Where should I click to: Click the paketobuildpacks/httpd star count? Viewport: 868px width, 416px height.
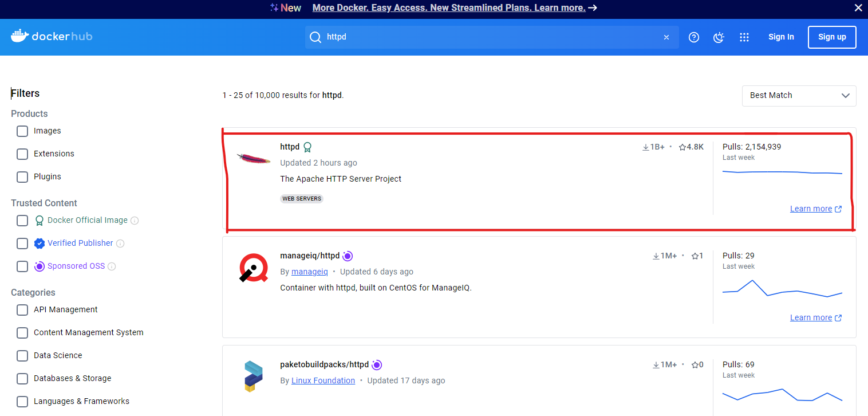pyautogui.click(x=697, y=364)
